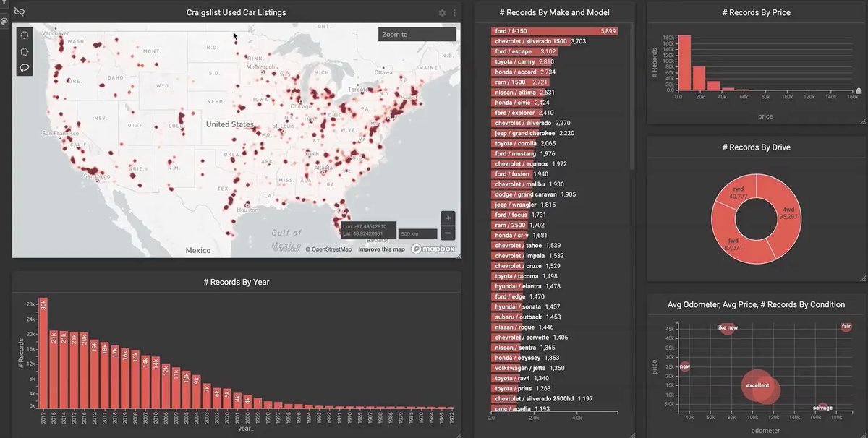
Task: Open the map panel's three-dot menu
Action: click(x=454, y=13)
